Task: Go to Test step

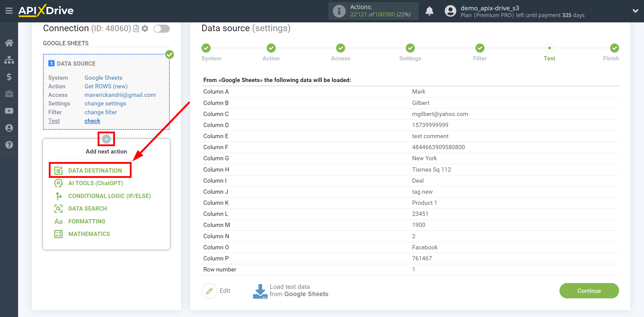Action: (549, 48)
